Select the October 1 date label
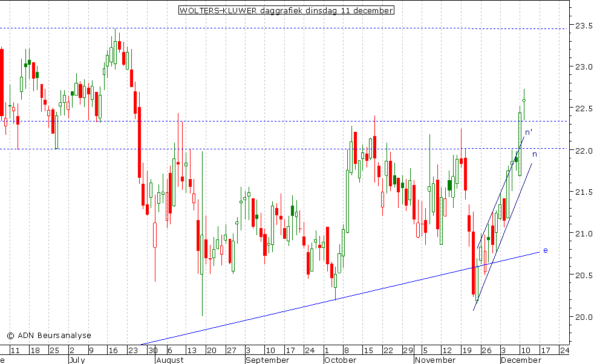This screenshot has width=594, height=364. (327, 350)
